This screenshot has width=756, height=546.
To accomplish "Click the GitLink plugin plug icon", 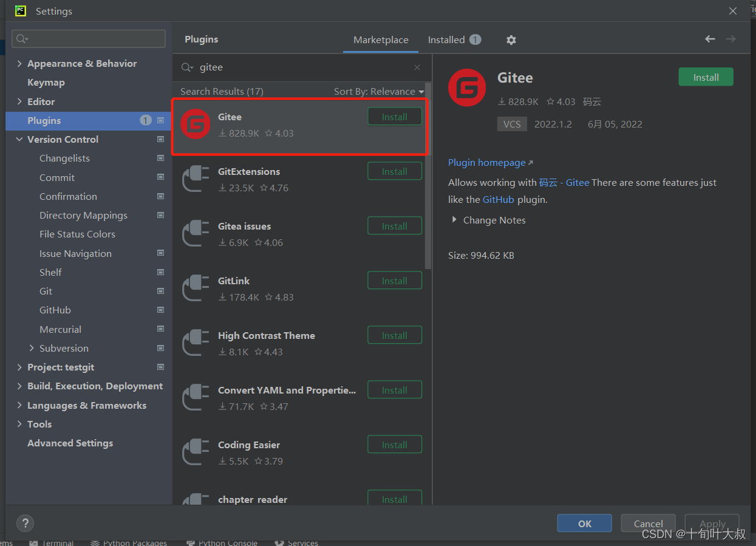I will coord(196,288).
